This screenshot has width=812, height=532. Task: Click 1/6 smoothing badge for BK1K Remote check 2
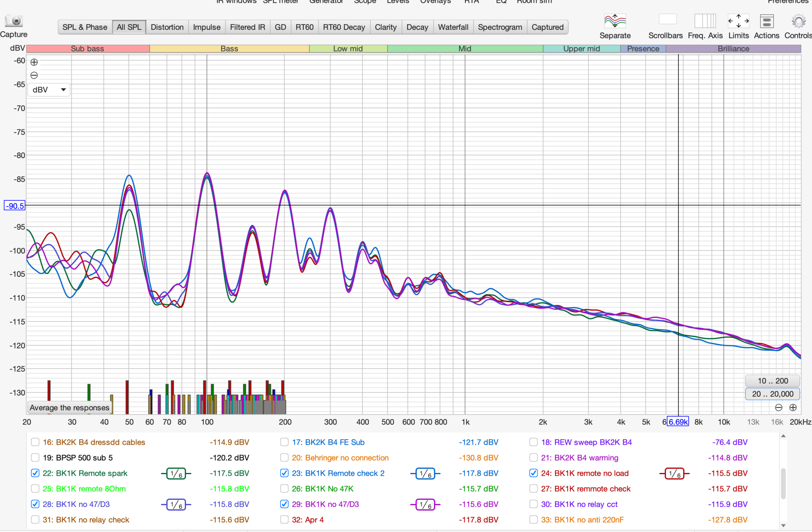(425, 473)
